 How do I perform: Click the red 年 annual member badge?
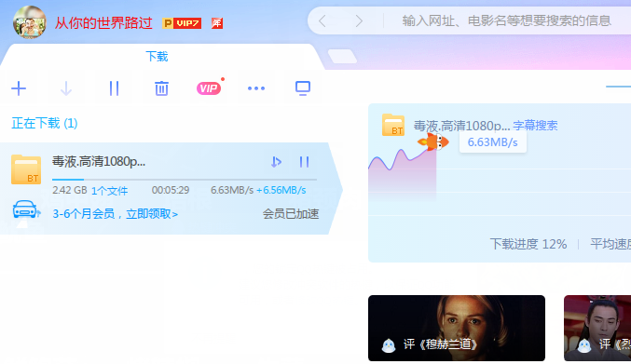point(217,23)
